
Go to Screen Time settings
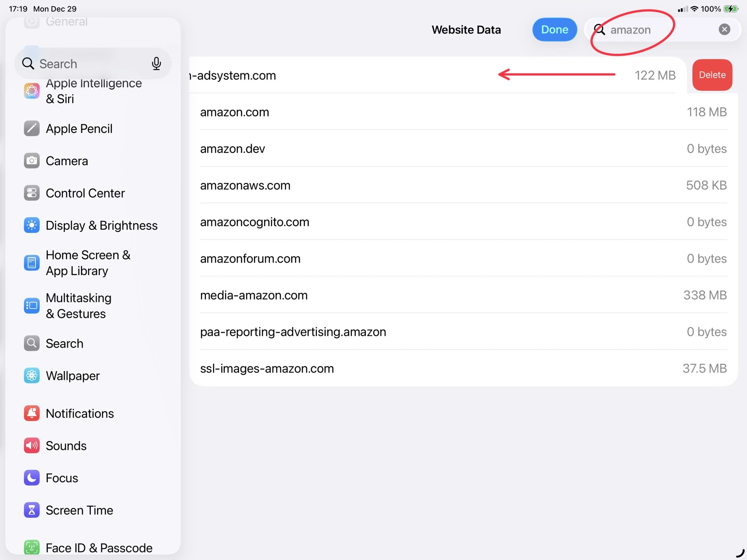[79, 510]
